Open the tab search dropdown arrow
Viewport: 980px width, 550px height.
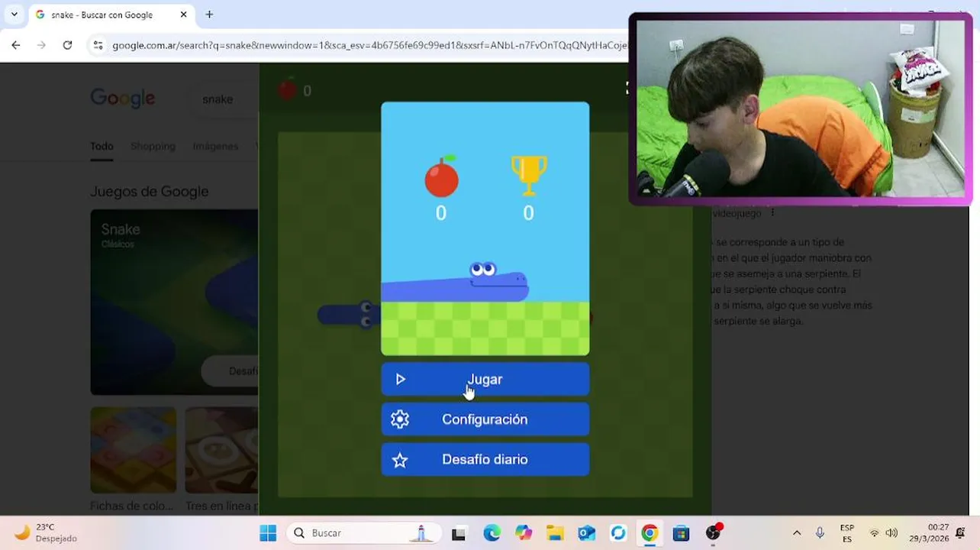point(14,15)
